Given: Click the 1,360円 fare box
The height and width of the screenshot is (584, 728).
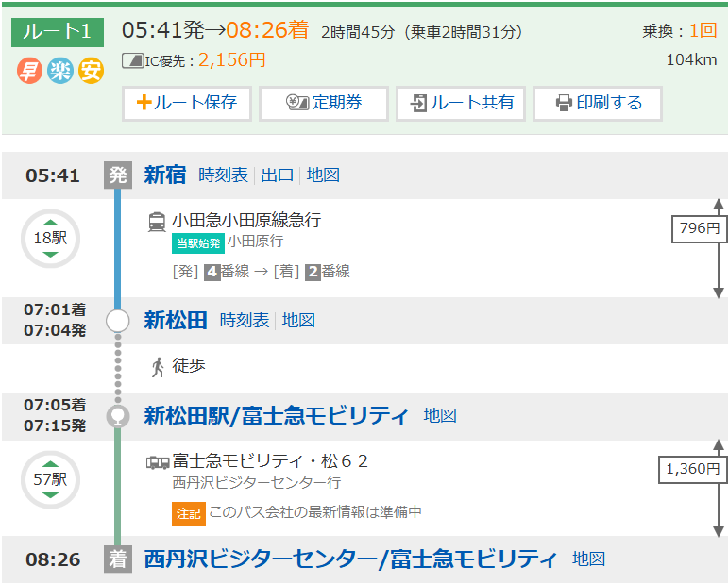Looking at the screenshot, I should [693, 469].
